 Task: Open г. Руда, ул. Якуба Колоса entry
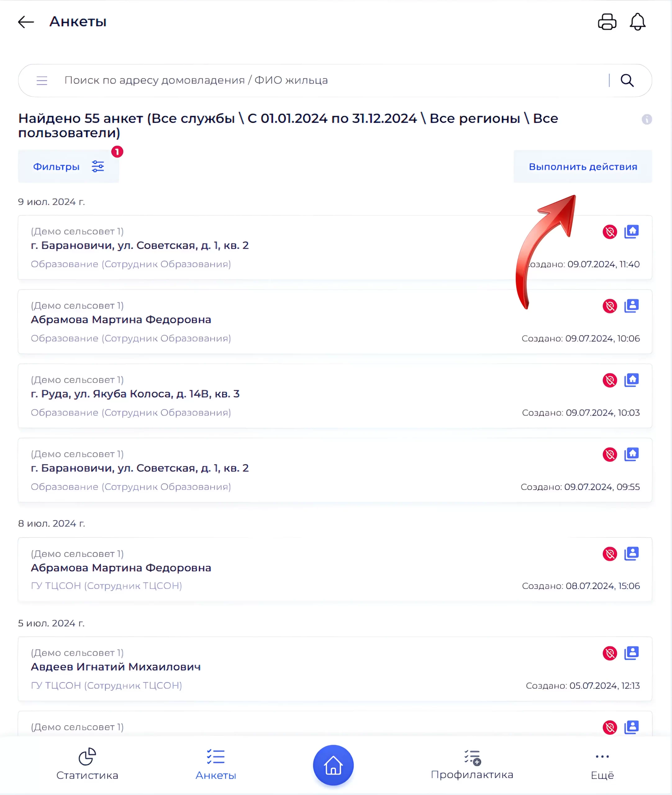click(335, 396)
